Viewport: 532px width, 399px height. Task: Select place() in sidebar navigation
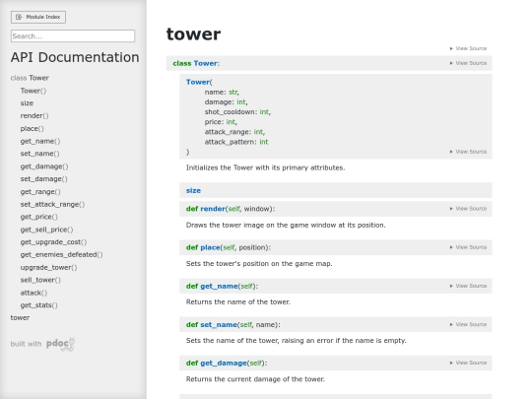coord(32,129)
